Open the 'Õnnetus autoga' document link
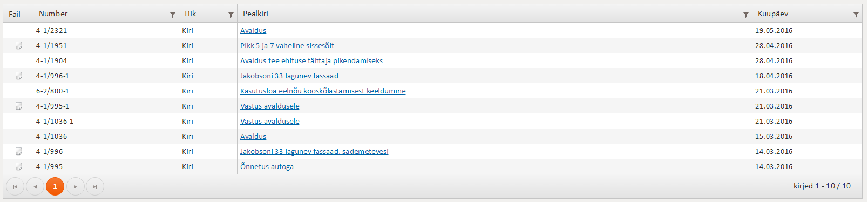868x202 pixels. point(267,166)
